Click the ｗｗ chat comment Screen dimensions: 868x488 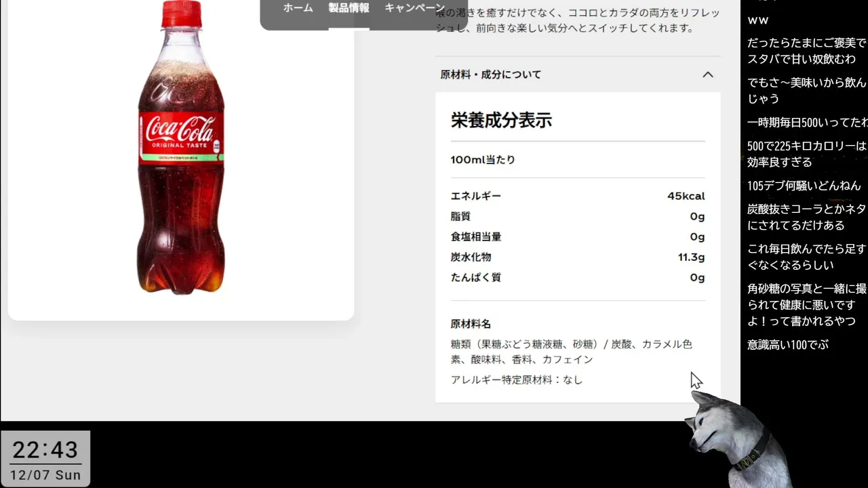click(758, 20)
